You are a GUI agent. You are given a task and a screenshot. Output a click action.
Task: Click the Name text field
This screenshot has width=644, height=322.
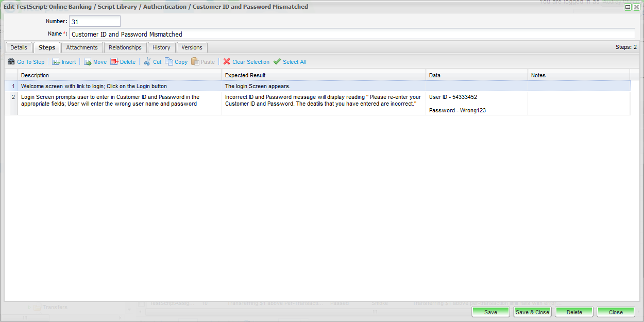coord(351,34)
